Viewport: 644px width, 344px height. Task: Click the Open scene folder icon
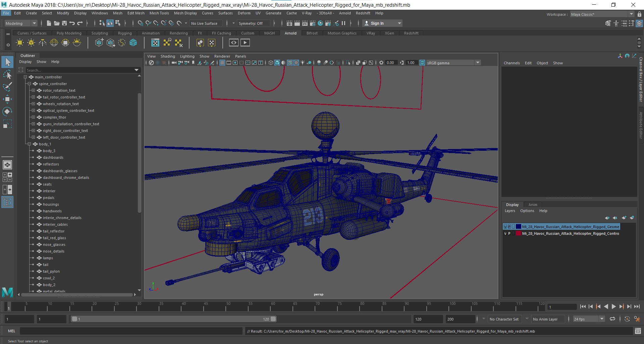coord(57,23)
